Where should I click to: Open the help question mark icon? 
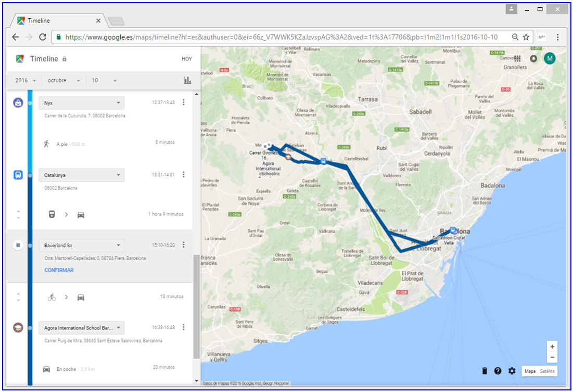coord(498,371)
